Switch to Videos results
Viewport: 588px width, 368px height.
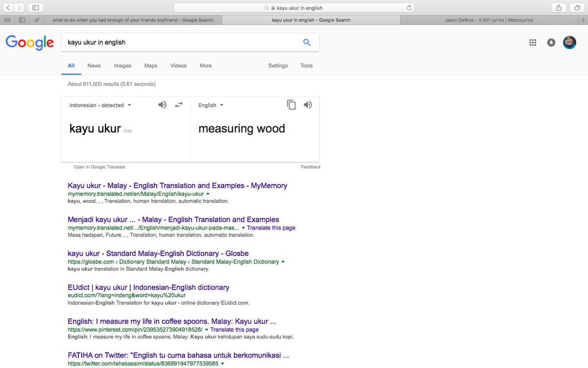(178, 66)
